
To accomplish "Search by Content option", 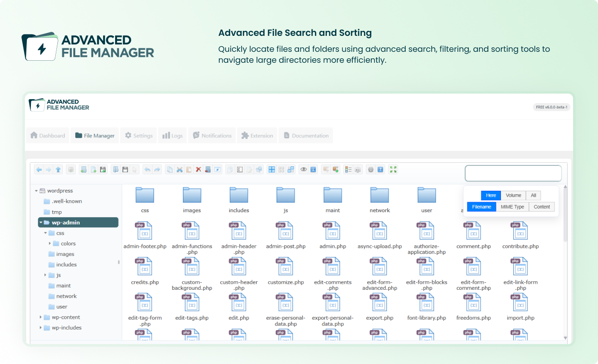I will pyautogui.click(x=542, y=207).
